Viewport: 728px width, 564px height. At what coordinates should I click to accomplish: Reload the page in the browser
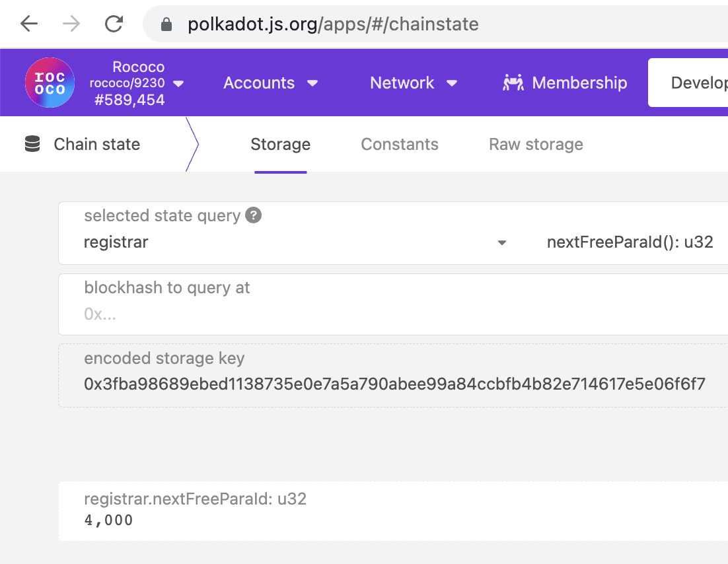tap(114, 24)
